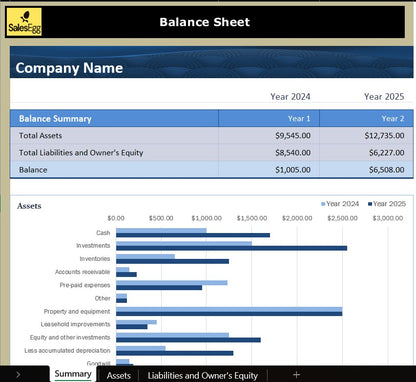Click the $500.00 axis value

[161, 218]
